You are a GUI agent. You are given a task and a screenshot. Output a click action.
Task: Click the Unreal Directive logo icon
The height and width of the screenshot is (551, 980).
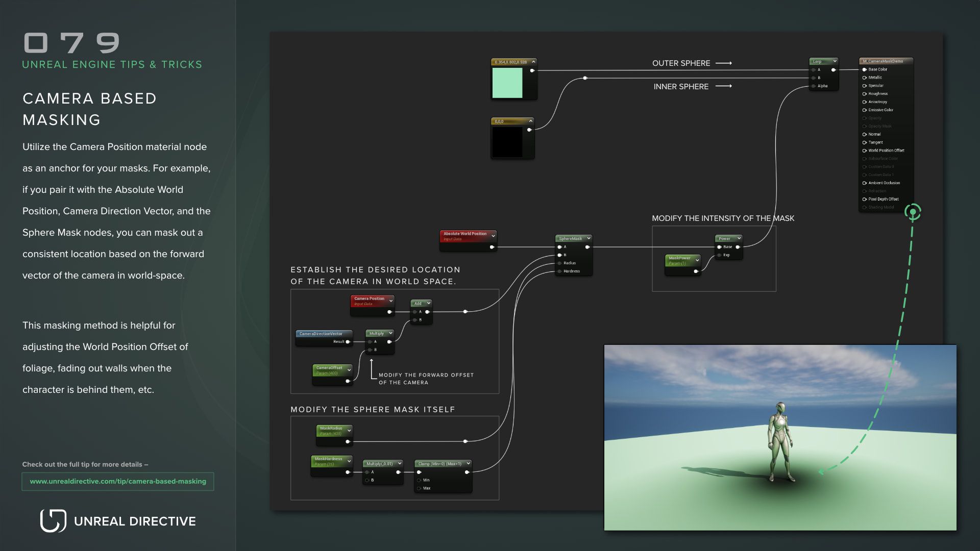(53, 520)
